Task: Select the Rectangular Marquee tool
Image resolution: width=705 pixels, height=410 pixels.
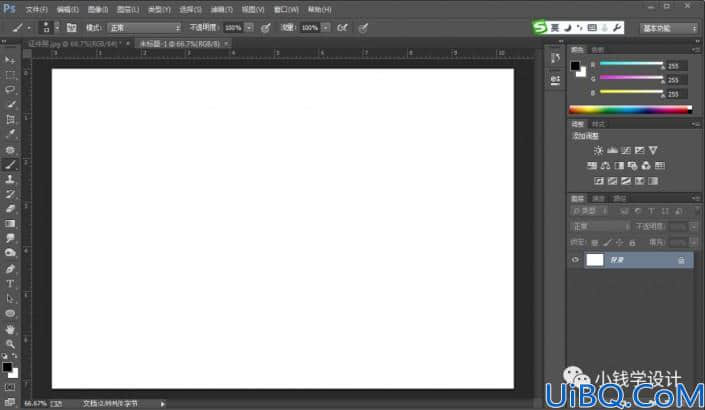Action: [10, 75]
